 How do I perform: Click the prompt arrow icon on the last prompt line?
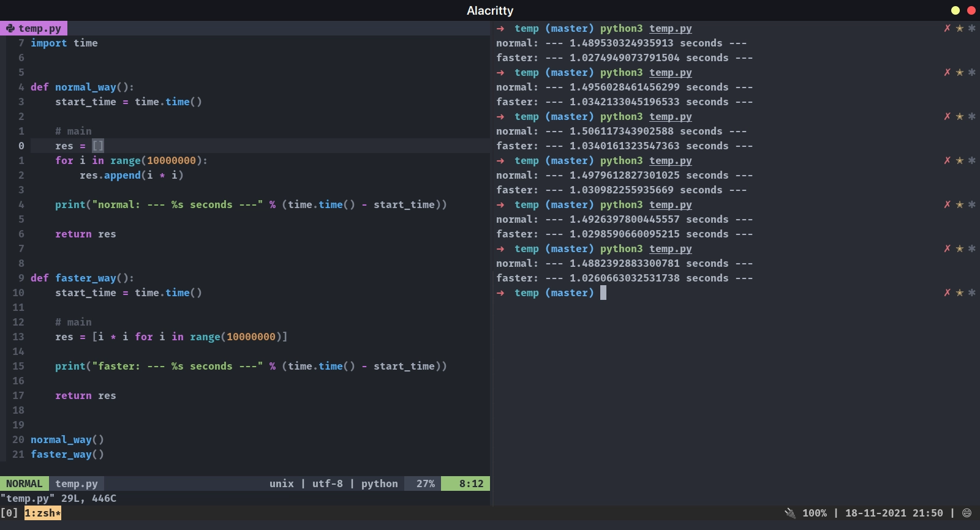click(500, 293)
